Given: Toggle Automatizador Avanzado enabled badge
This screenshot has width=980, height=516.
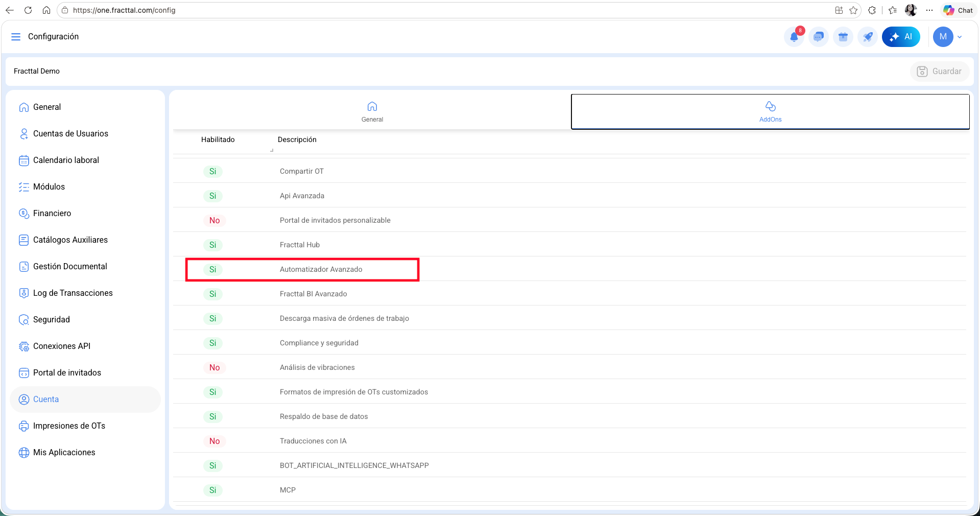Looking at the screenshot, I should click(213, 270).
